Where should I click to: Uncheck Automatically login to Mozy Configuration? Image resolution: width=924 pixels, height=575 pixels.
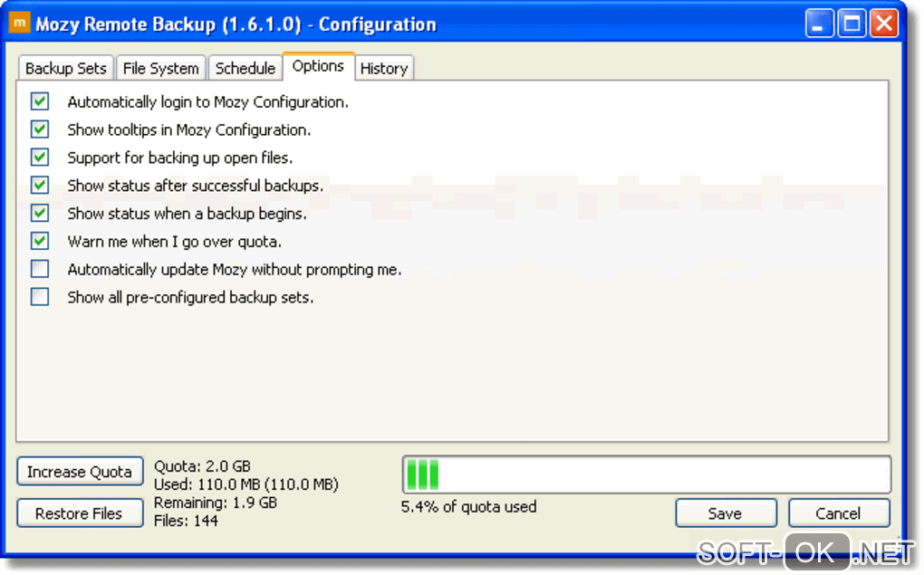[x=40, y=101]
